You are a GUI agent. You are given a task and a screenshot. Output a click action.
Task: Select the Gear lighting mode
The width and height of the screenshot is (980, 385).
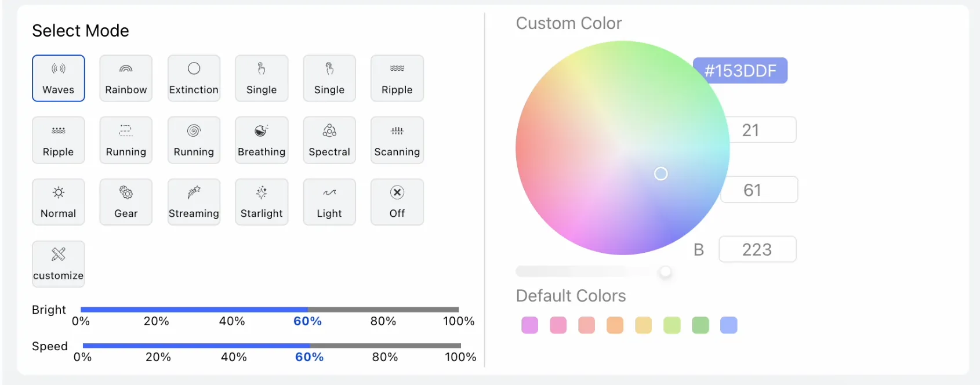[126, 202]
